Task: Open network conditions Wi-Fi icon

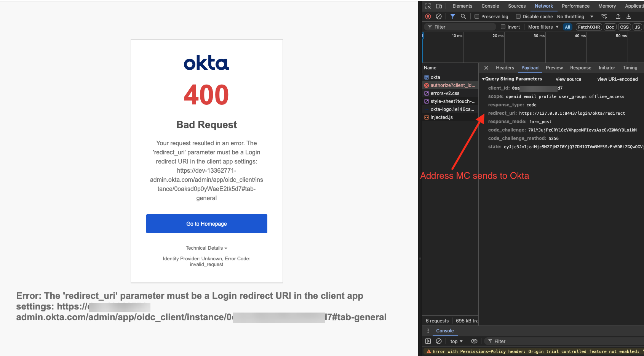Action: point(604,16)
